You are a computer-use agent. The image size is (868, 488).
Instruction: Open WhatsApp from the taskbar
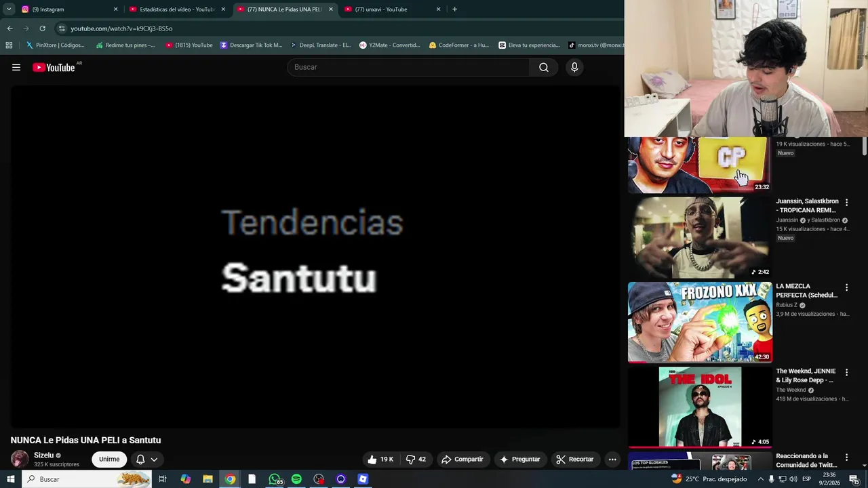click(275, 479)
